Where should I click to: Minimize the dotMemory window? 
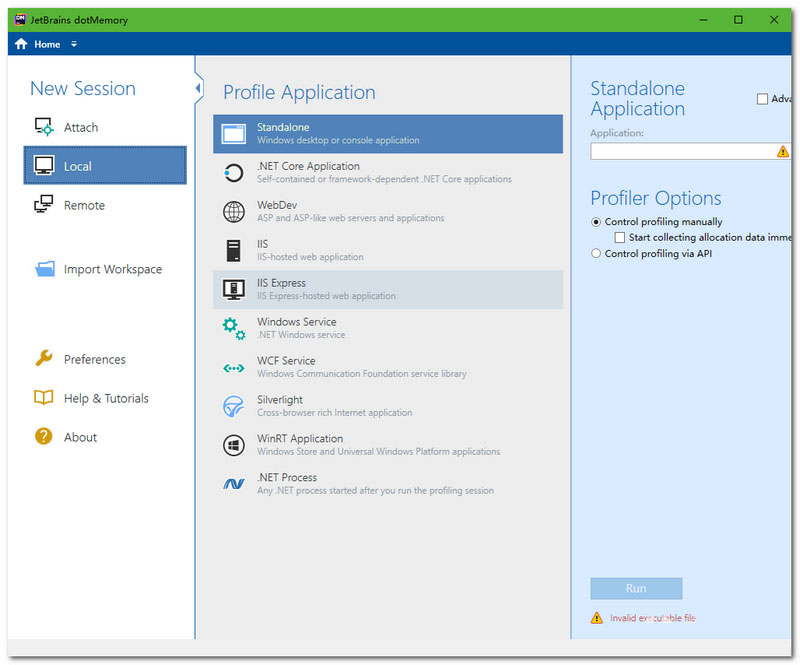(703, 20)
